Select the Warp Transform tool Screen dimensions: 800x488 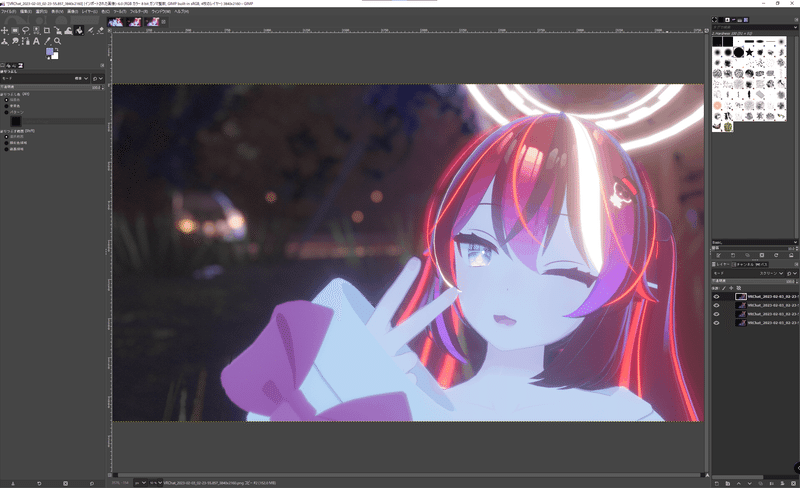[x=68, y=31]
